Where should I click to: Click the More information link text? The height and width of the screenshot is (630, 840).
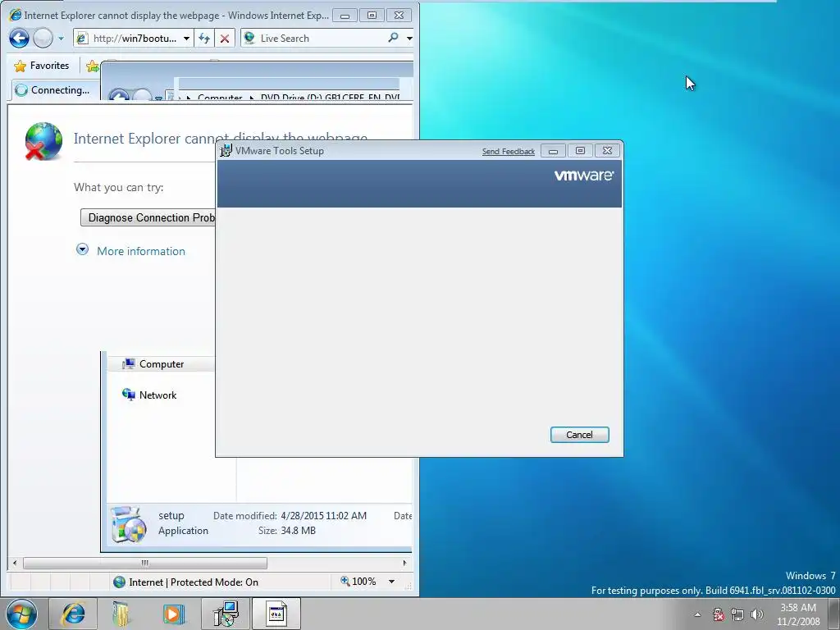coord(141,251)
